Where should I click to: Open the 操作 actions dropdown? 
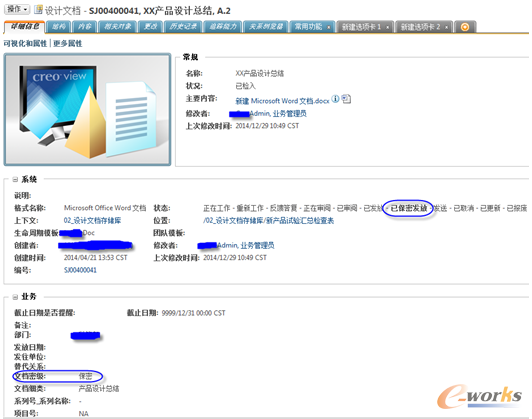pos(17,9)
